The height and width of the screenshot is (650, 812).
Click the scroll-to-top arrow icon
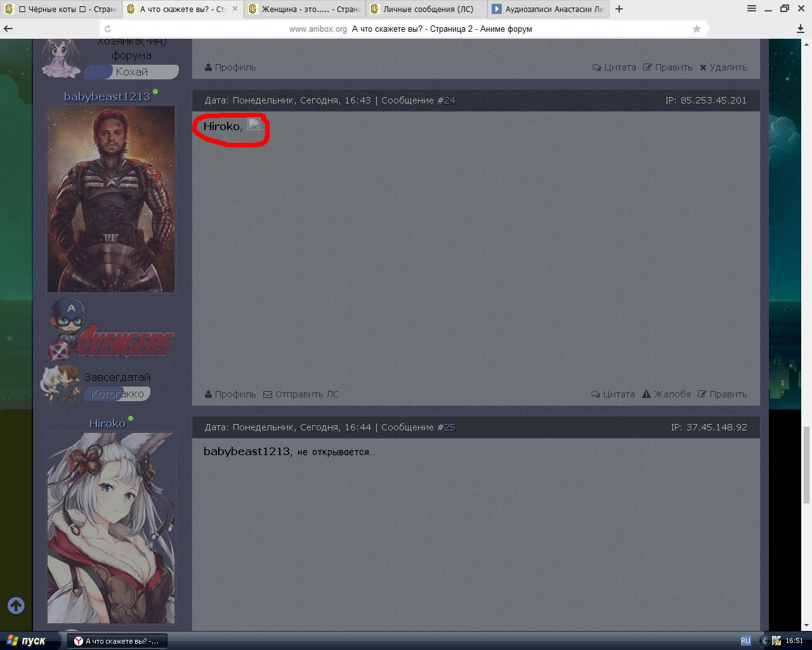tap(16, 606)
